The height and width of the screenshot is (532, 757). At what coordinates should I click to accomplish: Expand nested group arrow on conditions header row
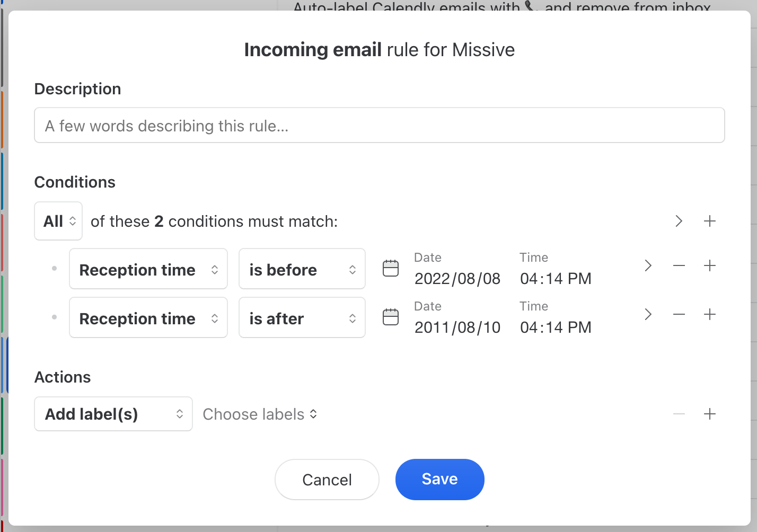point(679,221)
